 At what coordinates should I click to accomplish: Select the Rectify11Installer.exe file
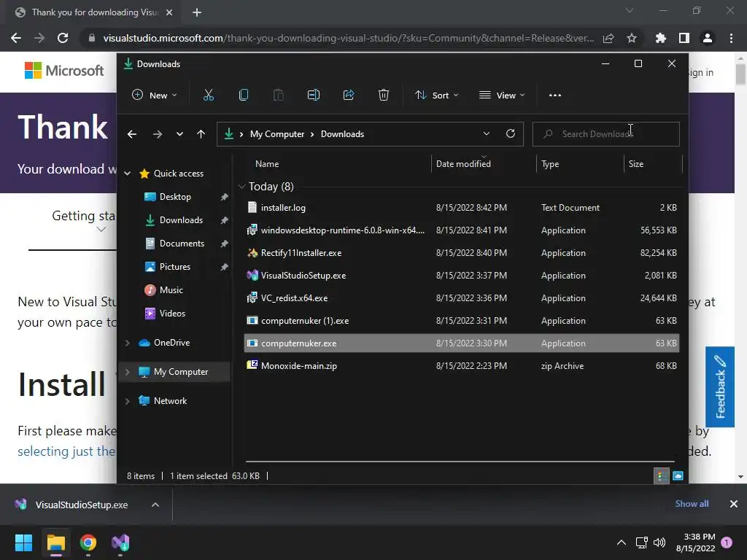pyautogui.click(x=461, y=253)
